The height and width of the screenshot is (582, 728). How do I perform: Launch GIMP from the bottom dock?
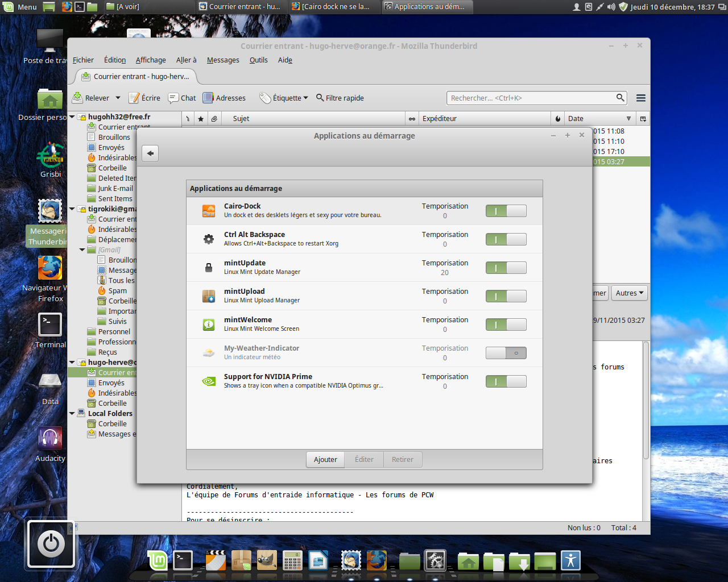267,561
